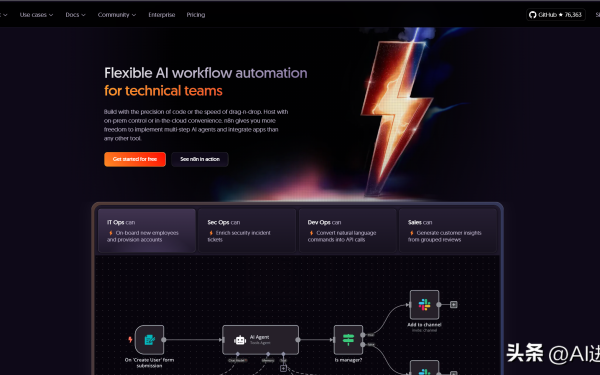
Task: Click the Get started for free button
Action: (x=135, y=159)
